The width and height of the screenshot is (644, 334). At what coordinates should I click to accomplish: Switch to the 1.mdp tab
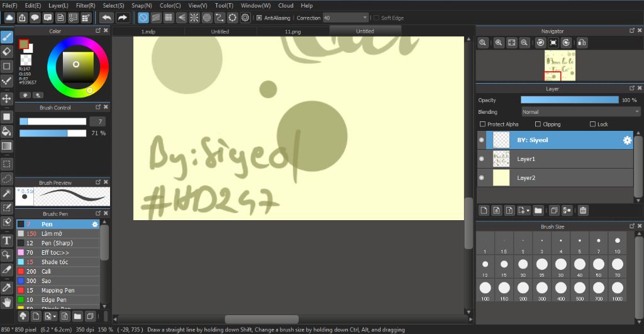coord(148,31)
